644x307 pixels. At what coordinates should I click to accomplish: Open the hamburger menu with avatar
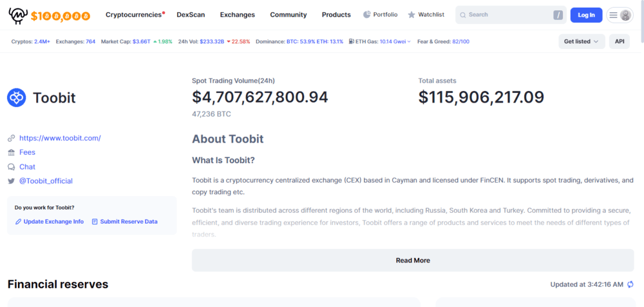pos(620,15)
